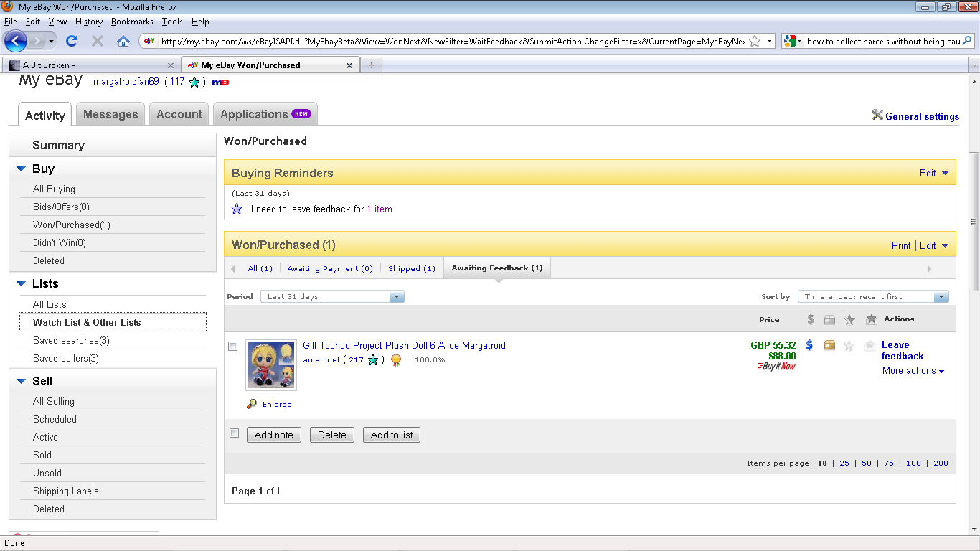The height and width of the screenshot is (551, 980).
Task: Switch to the Messages tab
Action: 110,114
